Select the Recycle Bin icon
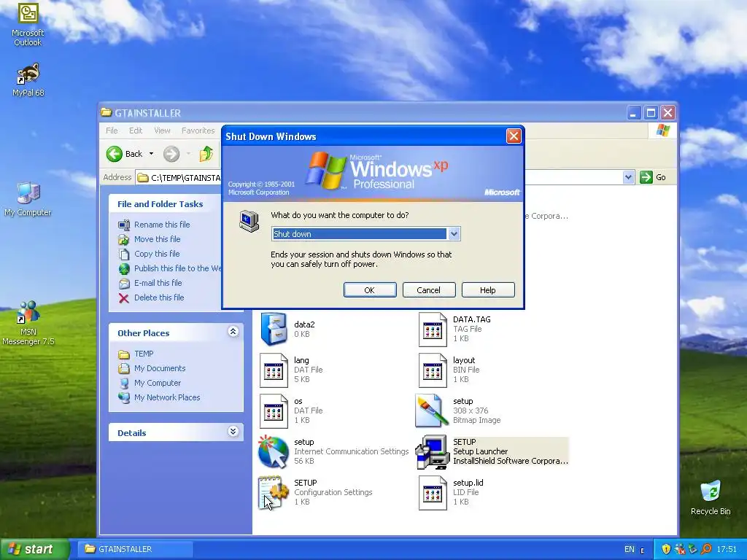Image resolution: width=747 pixels, height=560 pixels. click(711, 491)
